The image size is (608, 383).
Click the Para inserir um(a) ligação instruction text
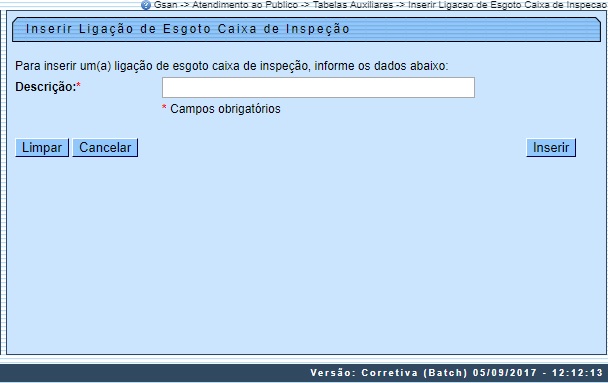pyautogui.click(x=231, y=66)
